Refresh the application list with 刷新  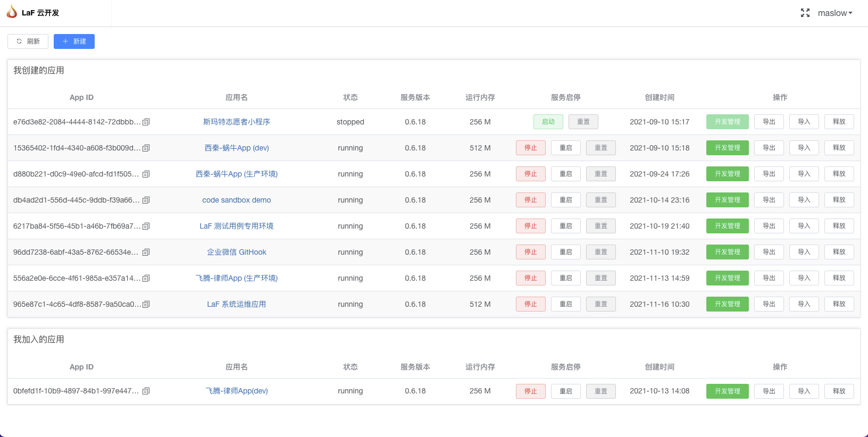(x=28, y=41)
